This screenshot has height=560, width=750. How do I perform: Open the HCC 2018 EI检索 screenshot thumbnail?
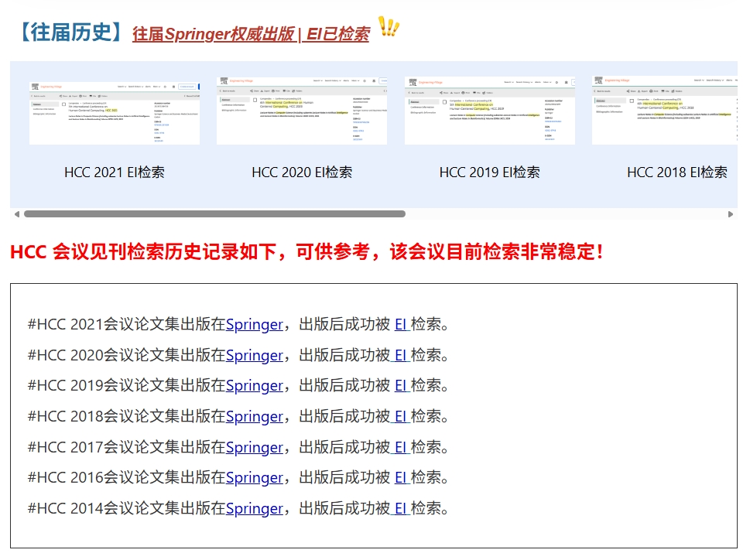click(665, 111)
